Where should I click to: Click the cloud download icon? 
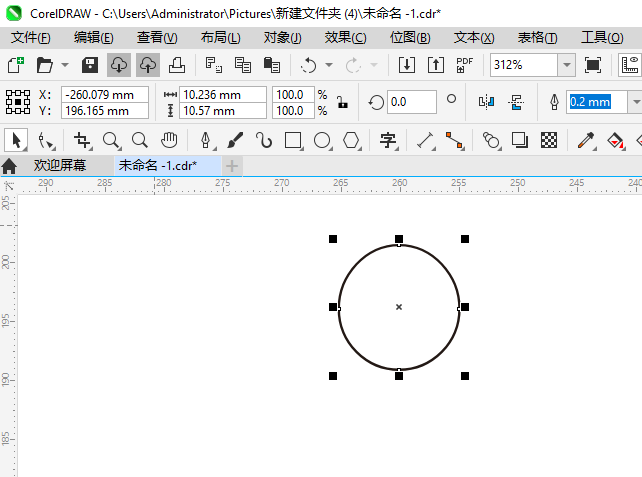[x=119, y=65]
